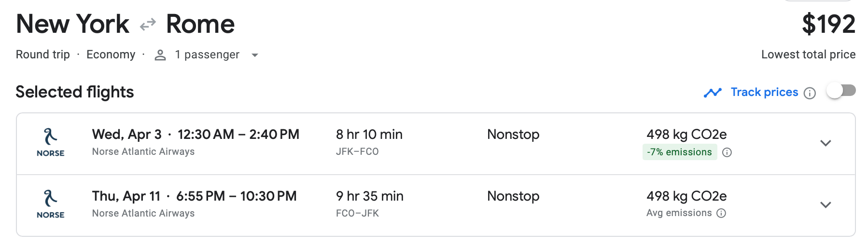This screenshot has width=868, height=245.
Task: Click the JFK–FCO route label
Action: tap(357, 152)
